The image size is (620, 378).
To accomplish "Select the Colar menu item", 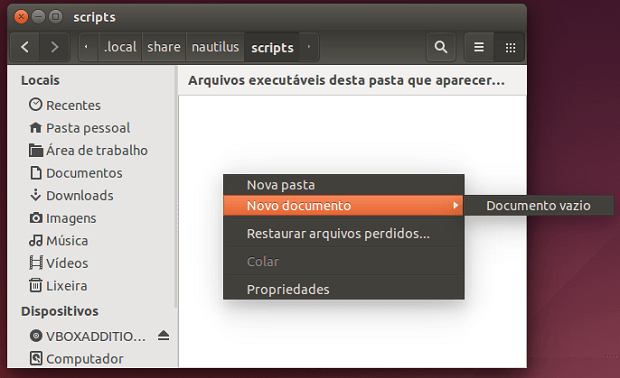I will (344, 261).
